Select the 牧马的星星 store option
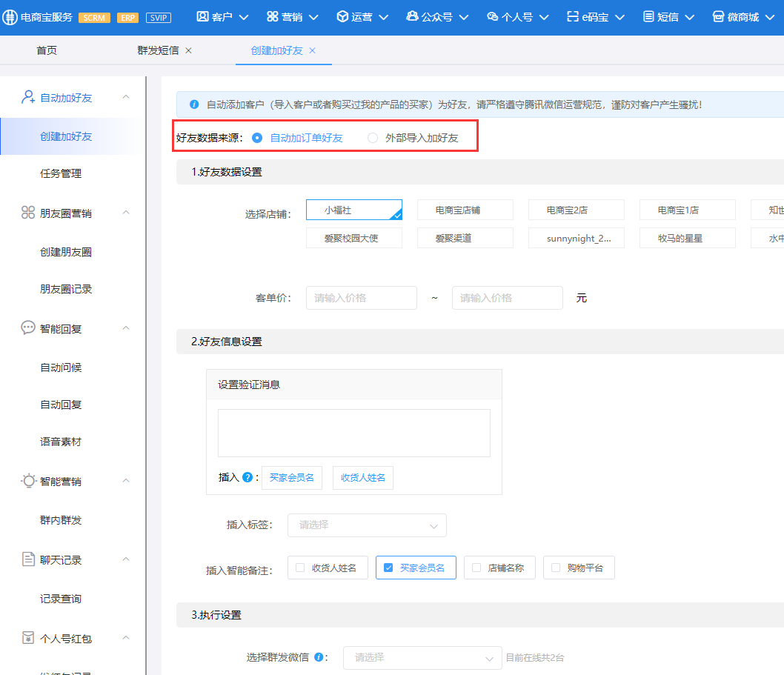This screenshot has width=784, height=675. click(x=688, y=238)
